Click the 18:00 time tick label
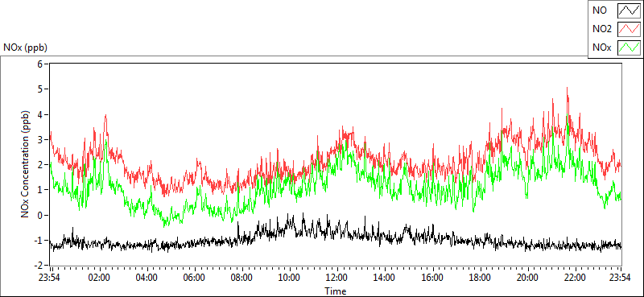The image size is (644, 297). click(x=480, y=278)
